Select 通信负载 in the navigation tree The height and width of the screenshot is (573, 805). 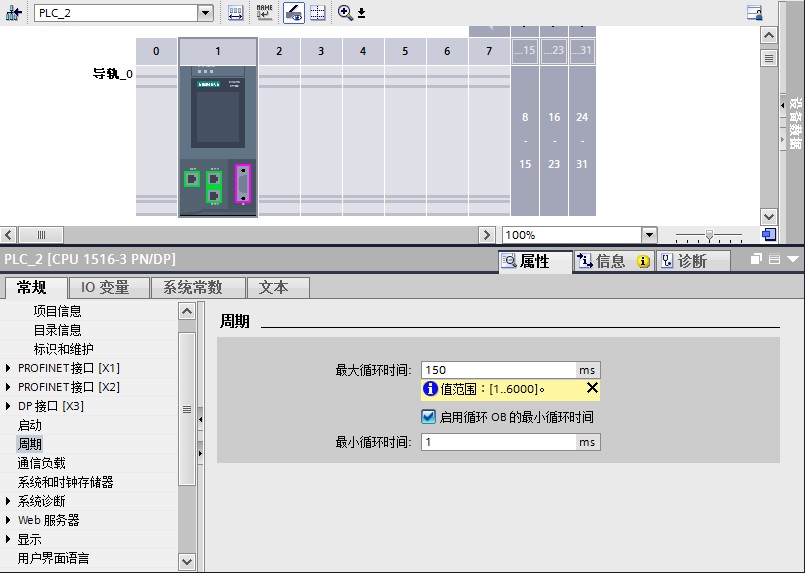[41, 463]
